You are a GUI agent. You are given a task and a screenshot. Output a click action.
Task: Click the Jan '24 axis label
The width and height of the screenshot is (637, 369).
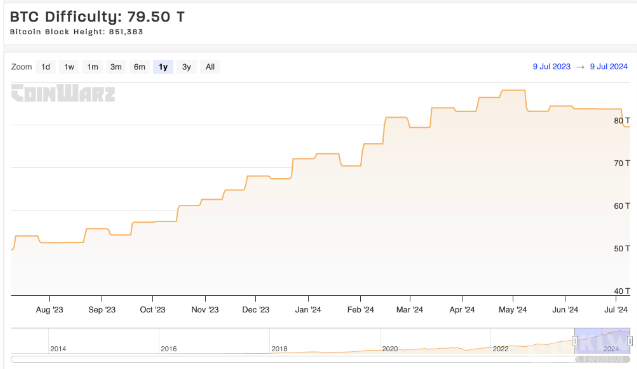coord(308,310)
